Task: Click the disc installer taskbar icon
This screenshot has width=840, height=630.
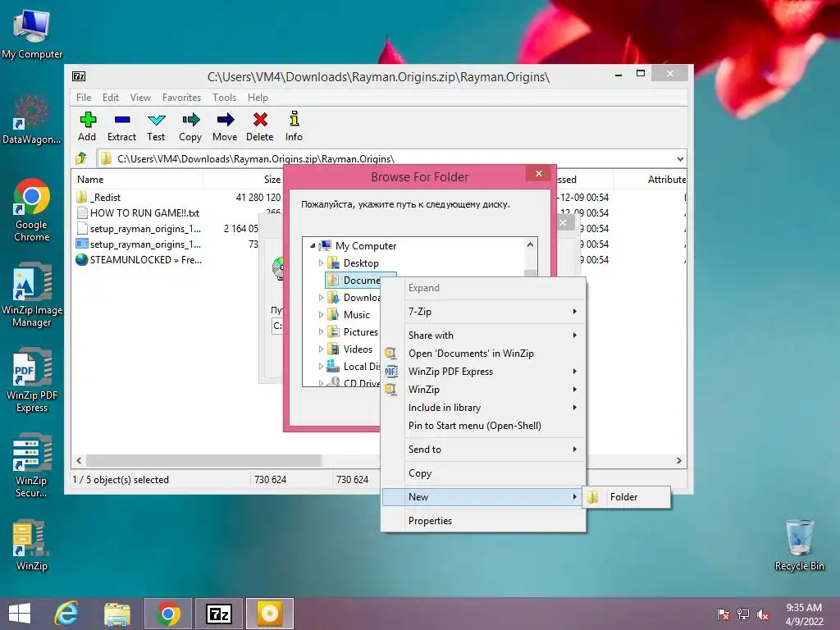Action: pos(269,614)
